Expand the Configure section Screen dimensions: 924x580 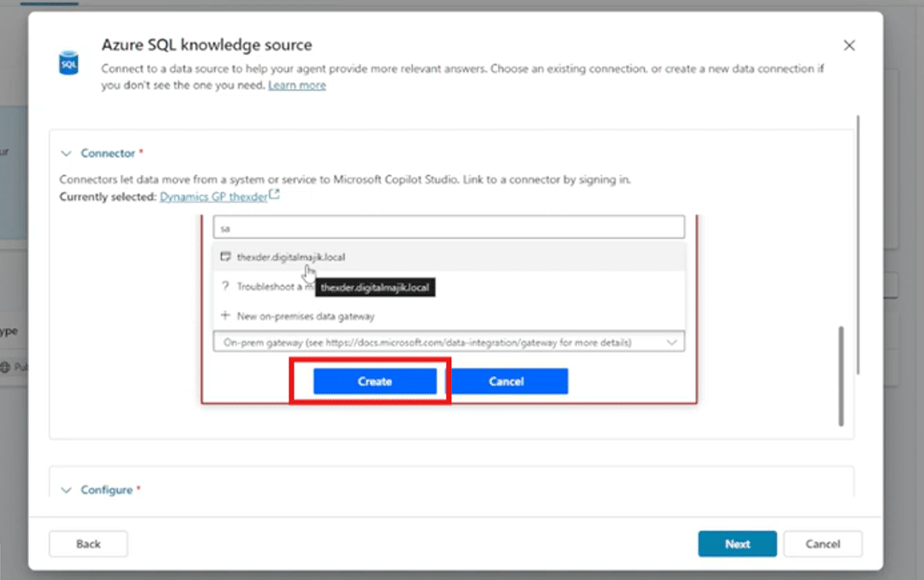tap(66, 489)
